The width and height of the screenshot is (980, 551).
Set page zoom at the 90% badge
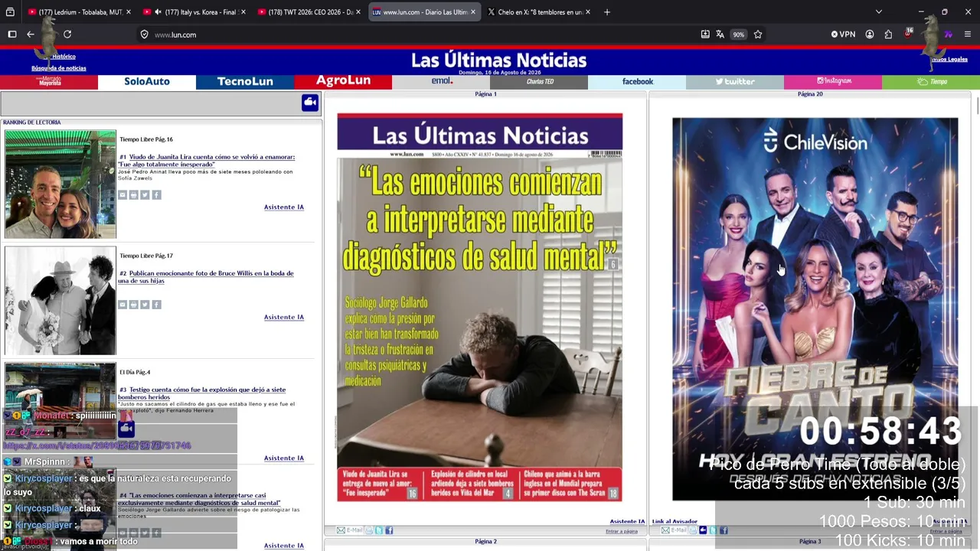738,34
